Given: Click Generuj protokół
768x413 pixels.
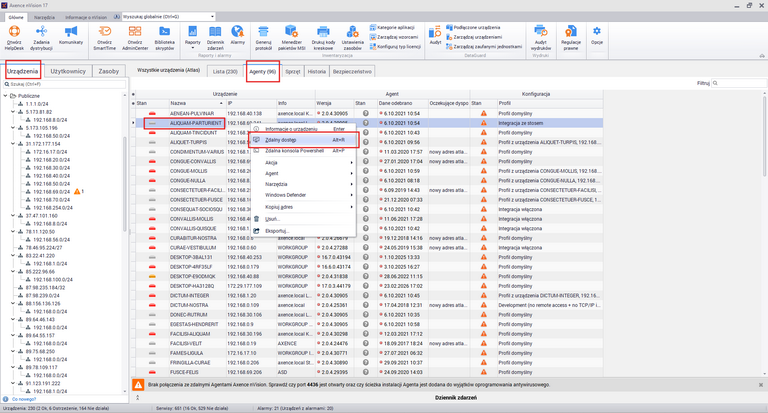Looking at the screenshot, I should click(264, 38).
